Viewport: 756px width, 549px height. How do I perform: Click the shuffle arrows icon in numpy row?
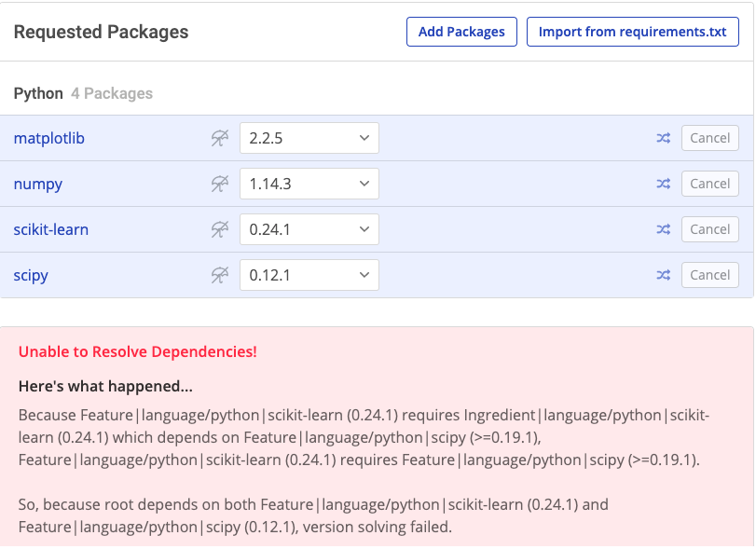(663, 184)
